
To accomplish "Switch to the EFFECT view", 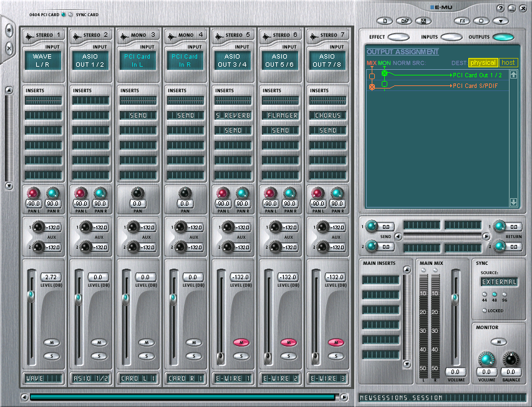I will click(x=399, y=37).
